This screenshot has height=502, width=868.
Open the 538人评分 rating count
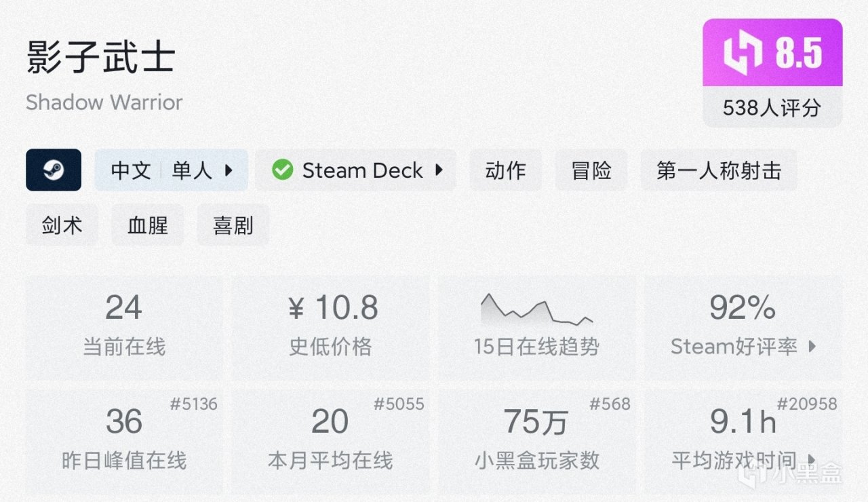(x=772, y=108)
